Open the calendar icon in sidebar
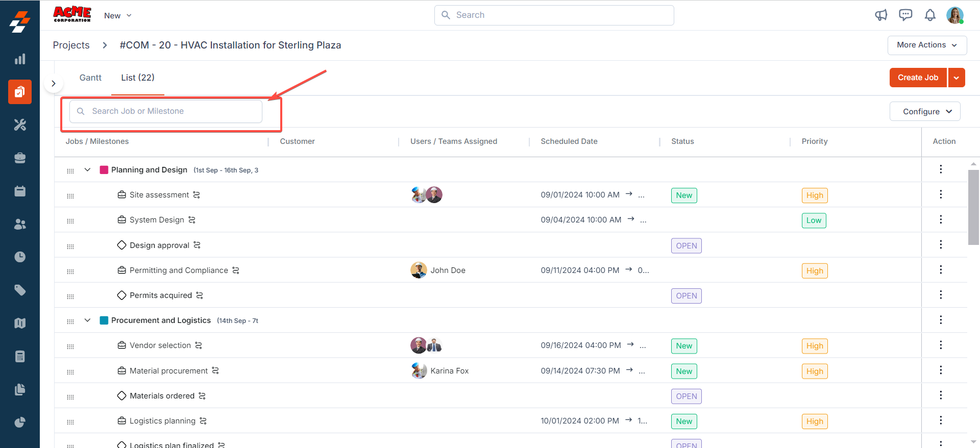 [20, 191]
